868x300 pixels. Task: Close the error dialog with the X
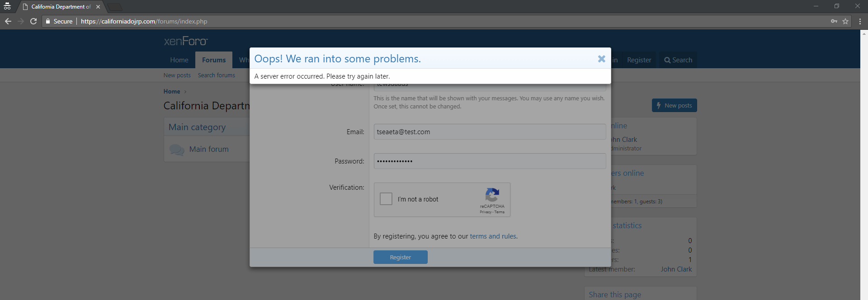click(601, 59)
